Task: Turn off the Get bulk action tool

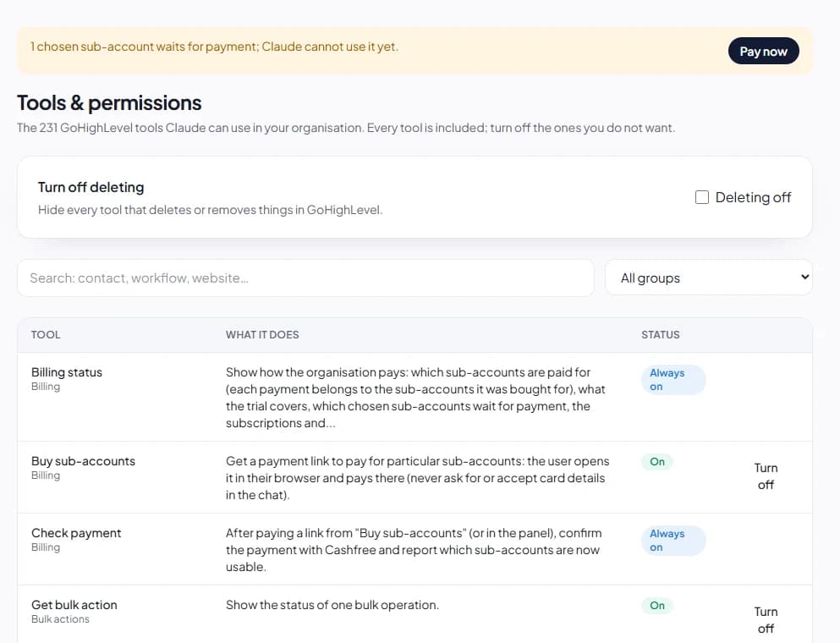Action: [766, 620]
